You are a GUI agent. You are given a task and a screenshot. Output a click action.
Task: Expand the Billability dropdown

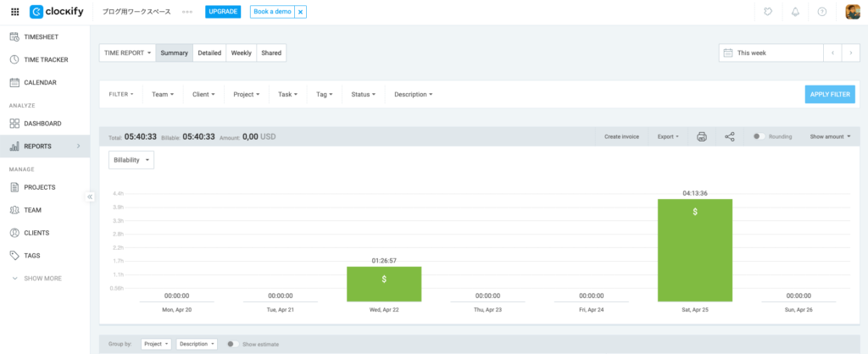pos(131,159)
